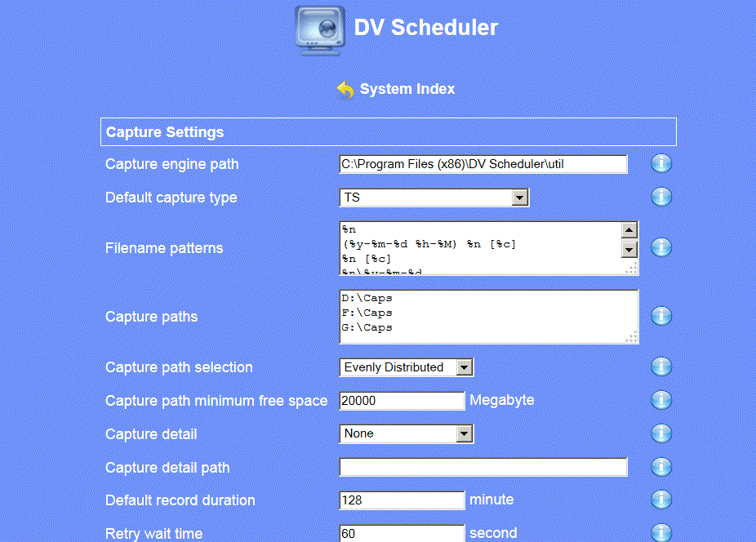Open info for Default record duration

[x=661, y=500]
